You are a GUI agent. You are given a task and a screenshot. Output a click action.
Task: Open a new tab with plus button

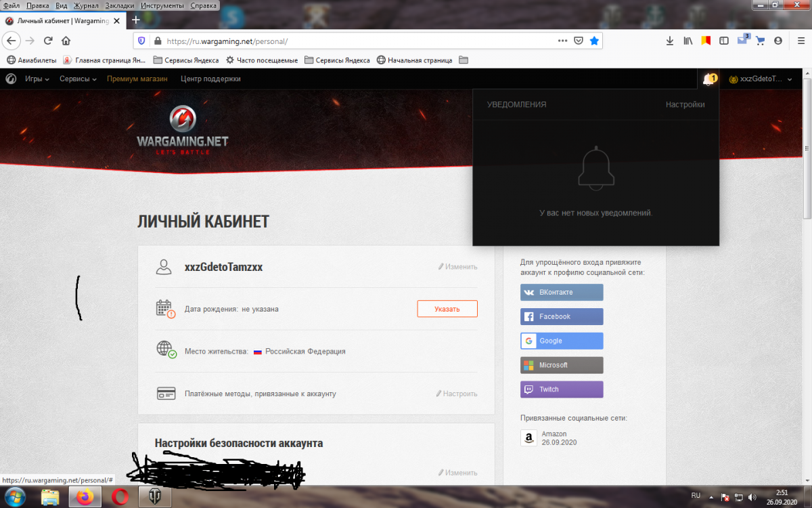point(136,20)
